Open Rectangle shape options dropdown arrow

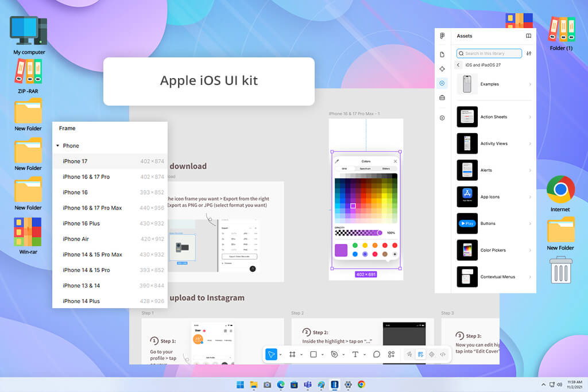[x=323, y=355]
